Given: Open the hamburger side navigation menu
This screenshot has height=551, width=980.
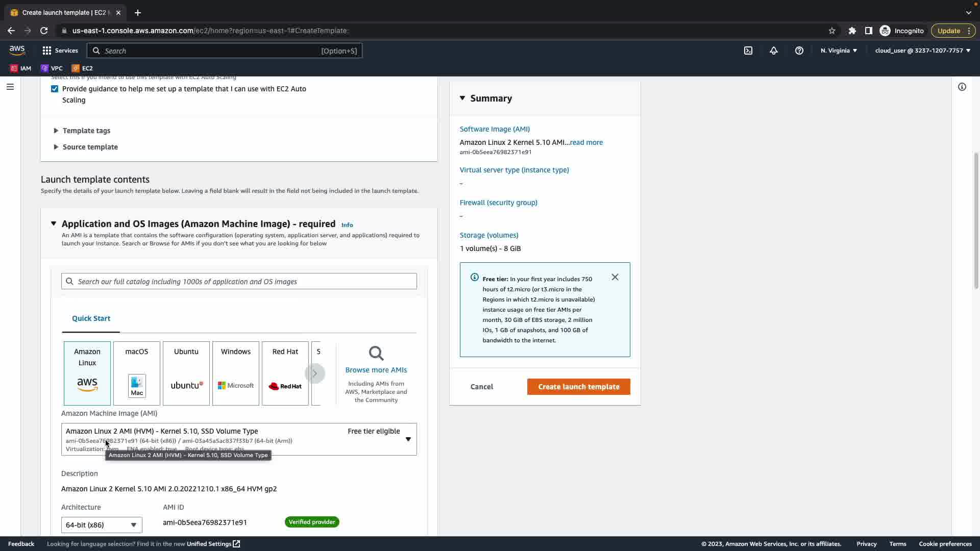Looking at the screenshot, I should (10, 87).
